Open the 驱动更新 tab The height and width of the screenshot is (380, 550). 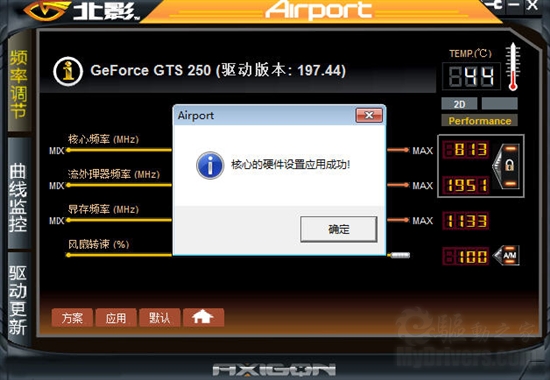tap(18, 299)
